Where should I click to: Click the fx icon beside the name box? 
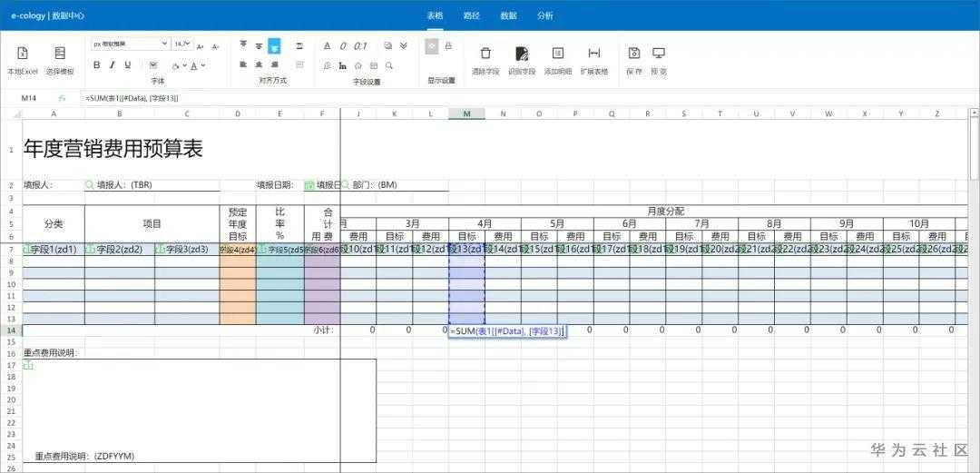(x=62, y=98)
